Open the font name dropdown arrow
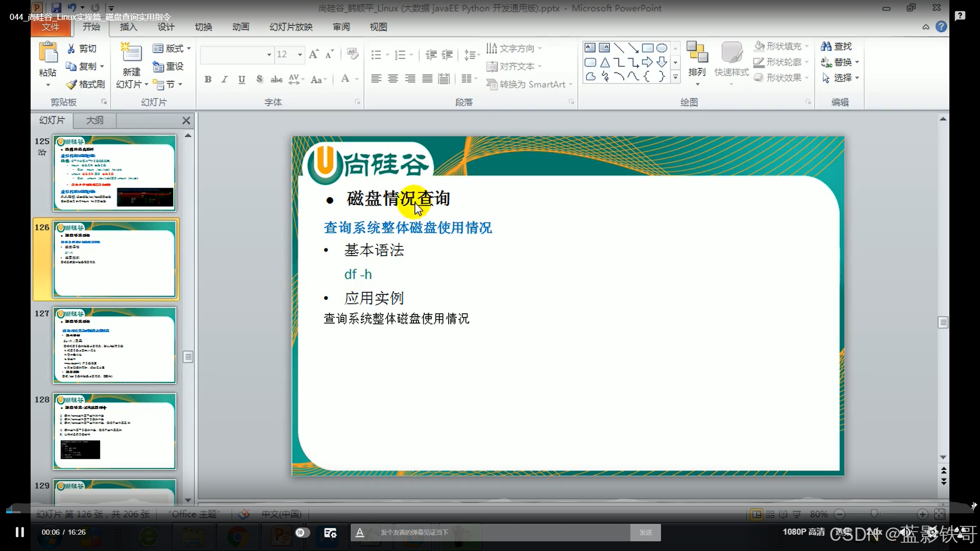 [x=269, y=55]
